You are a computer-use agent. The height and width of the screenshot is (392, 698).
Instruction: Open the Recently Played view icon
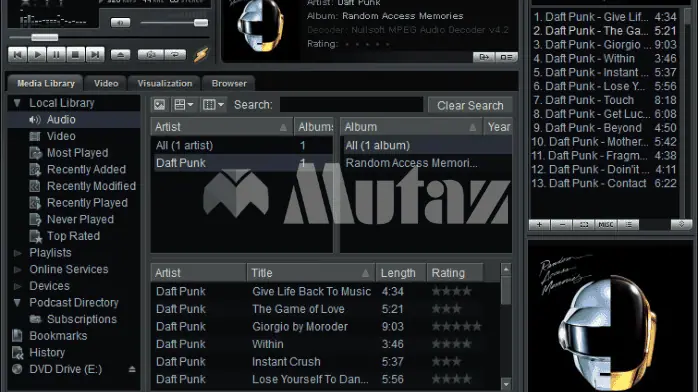click(35, 203)
